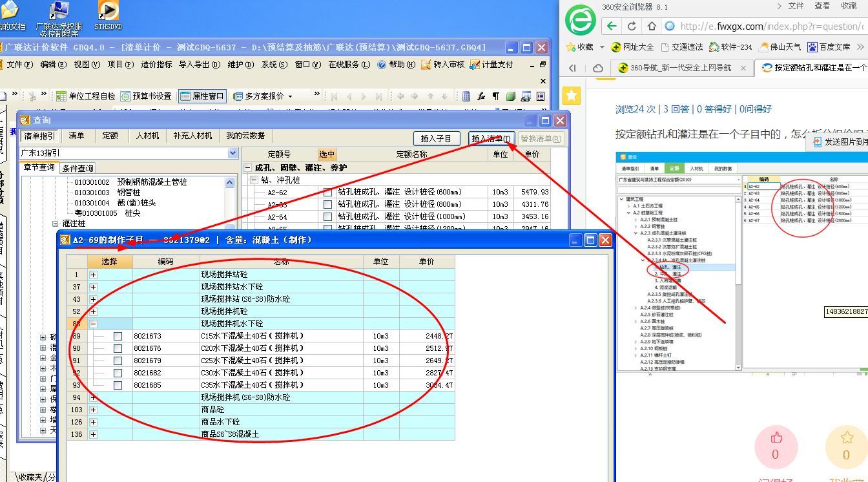
Task: Switch to the 清单指引 tab
Action: click(40, 136)
